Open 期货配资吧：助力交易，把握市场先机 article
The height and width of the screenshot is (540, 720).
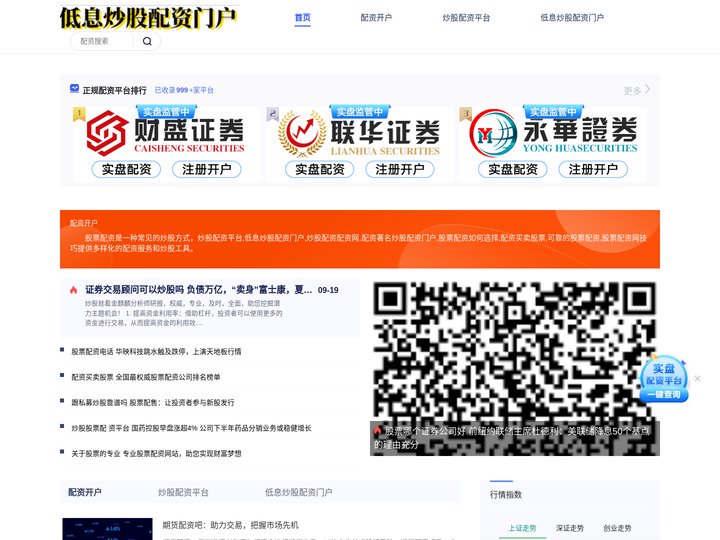pyautogui.click(x=231, y=525)
